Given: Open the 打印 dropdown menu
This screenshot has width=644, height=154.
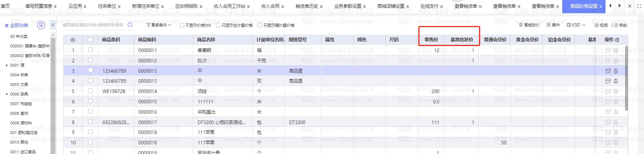Looking at the screenshot, I should click(576, 25).
